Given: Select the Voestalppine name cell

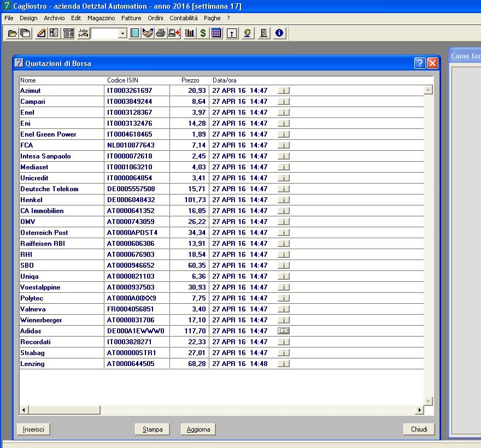Looking at the screenshot, I should click(62, 287).
